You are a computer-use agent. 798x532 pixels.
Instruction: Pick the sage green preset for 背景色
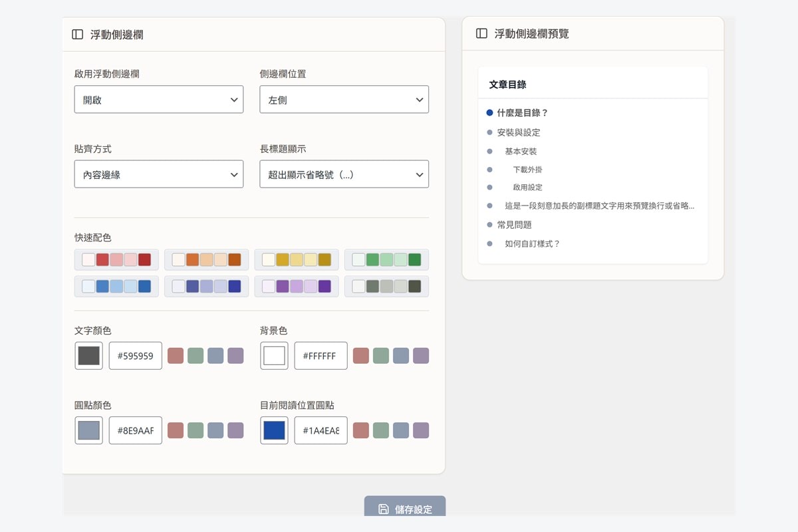(x=381, y=356)
